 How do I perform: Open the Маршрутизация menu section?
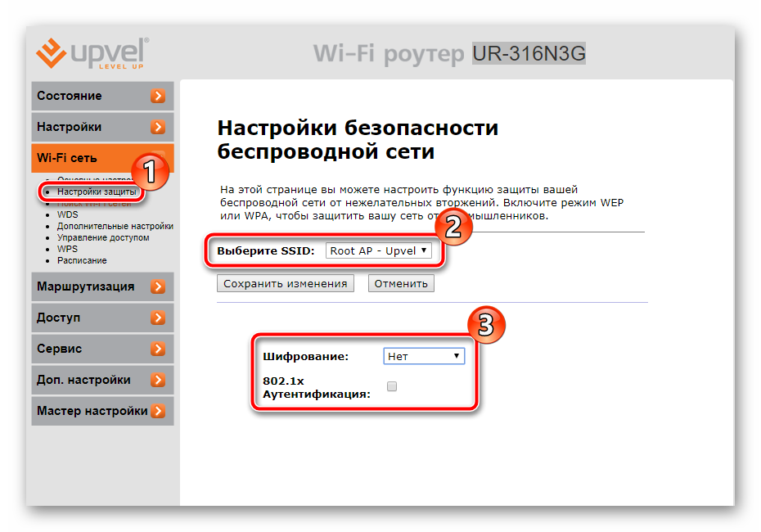click(102, 287)
